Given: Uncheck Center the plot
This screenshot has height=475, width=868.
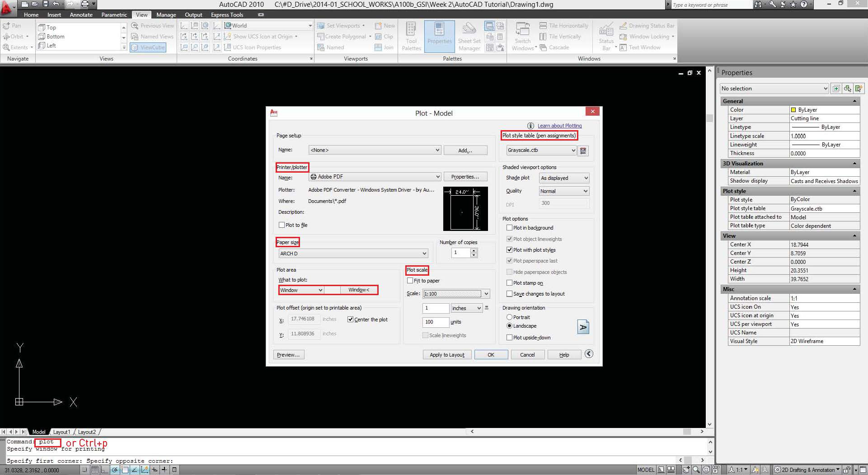Looking at the screenshot, I should [x=350, y=320].
